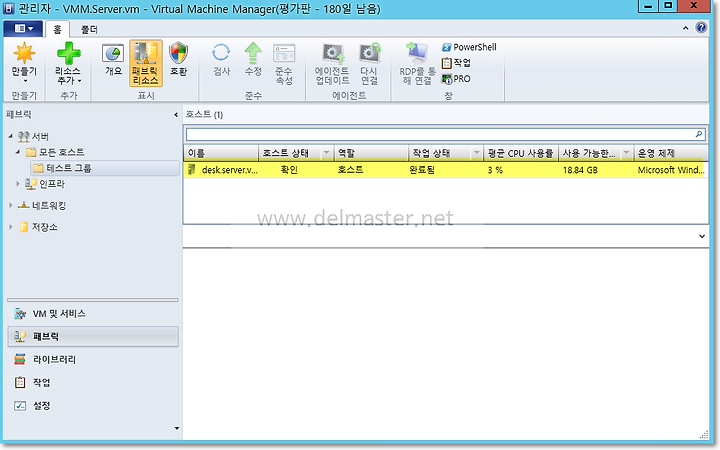Open the PowerShell window button
This screenshot has height=450, width=720.
pos(469,47)
